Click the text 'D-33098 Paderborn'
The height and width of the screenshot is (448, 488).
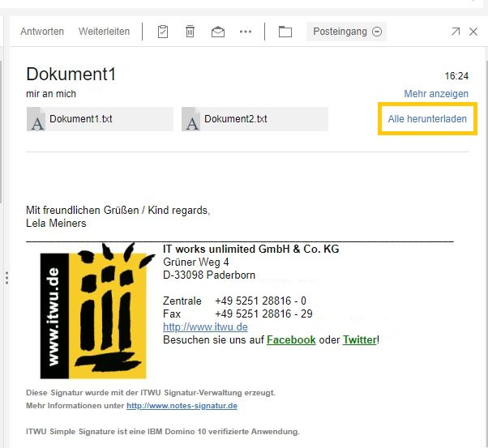click(x=209, y=275)
